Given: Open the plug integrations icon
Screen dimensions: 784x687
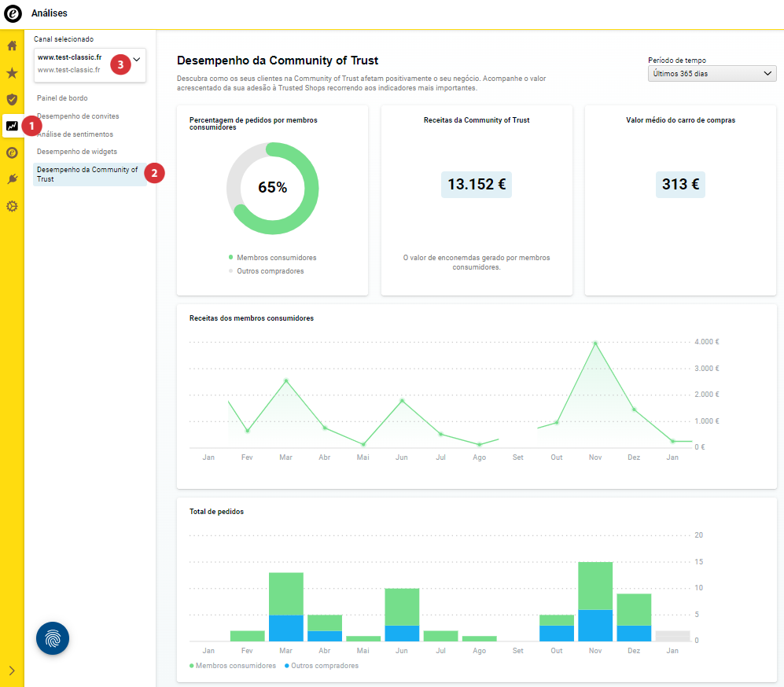Looking at the screenshot, I should tap(12, 179).
